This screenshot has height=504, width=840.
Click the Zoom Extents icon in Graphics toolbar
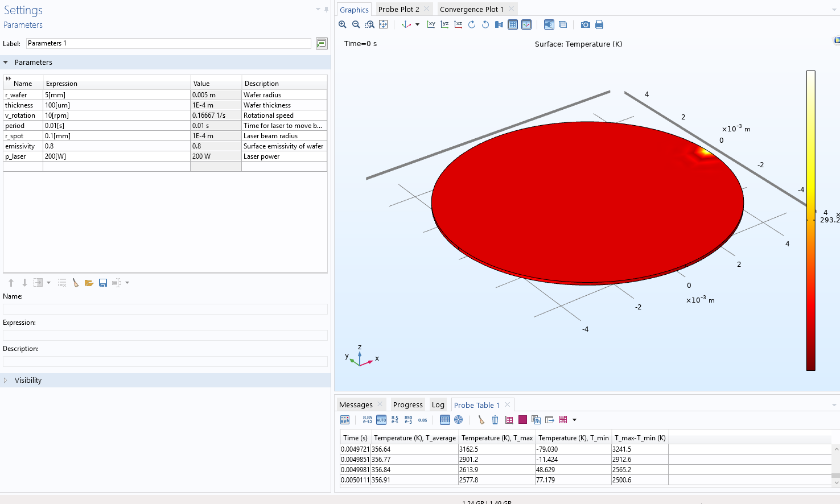click(x=384, y=24)
